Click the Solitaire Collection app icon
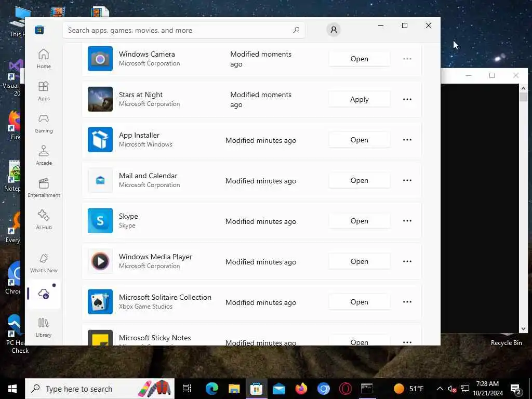This screenshot has height=399, width=532. point(100,302)
